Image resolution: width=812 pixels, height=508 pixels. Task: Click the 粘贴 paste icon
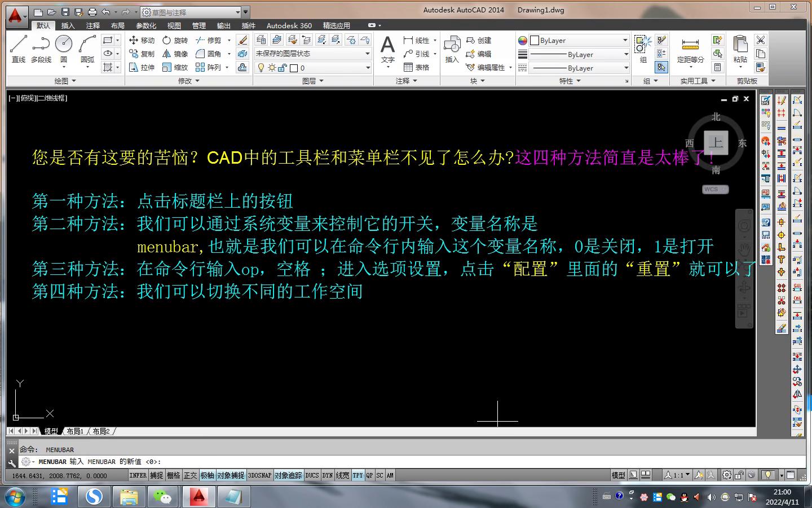tap(740, 49)
